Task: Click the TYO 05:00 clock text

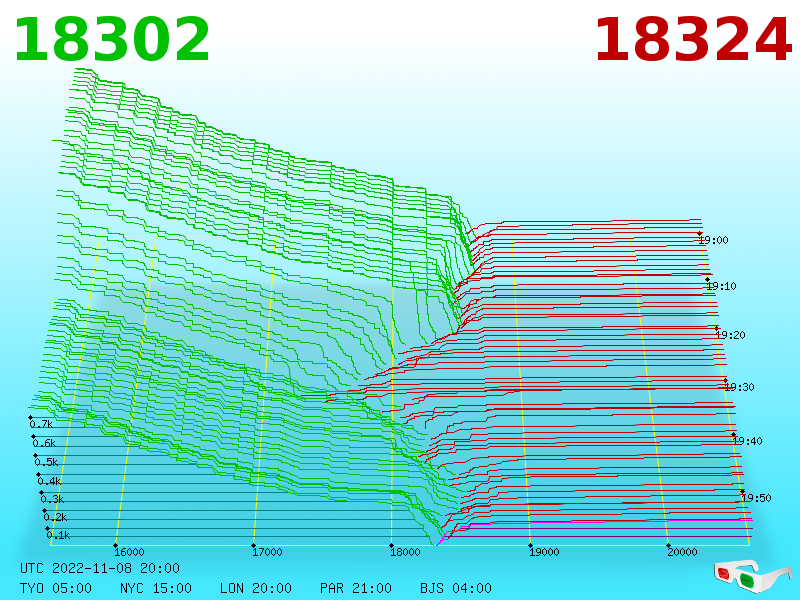Action: coord(56,588)
